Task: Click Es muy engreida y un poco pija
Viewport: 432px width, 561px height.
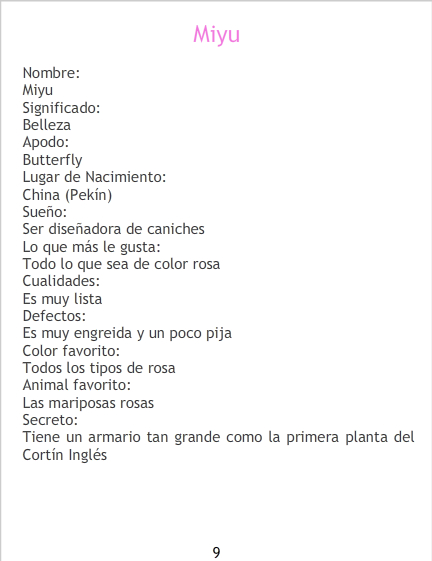Action: click(127, 333)
